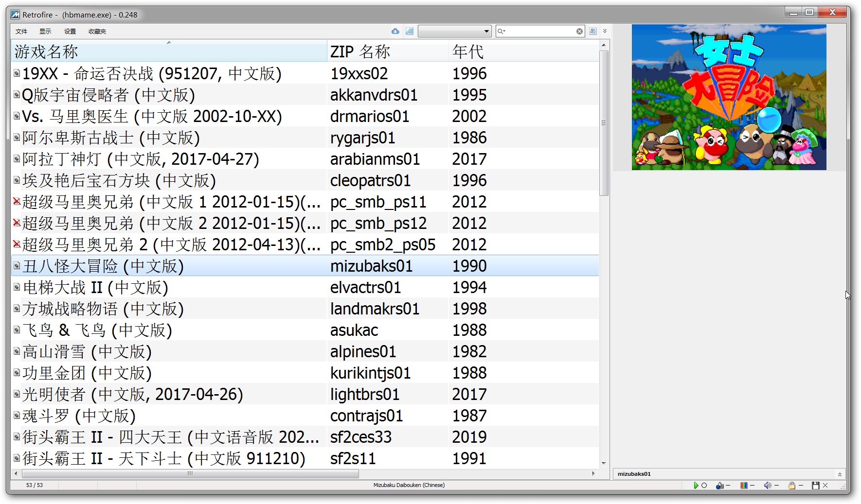
Task: Select 街头霸王 II - 天下斗士 (中文版 911210)
Action: point(164,458)
